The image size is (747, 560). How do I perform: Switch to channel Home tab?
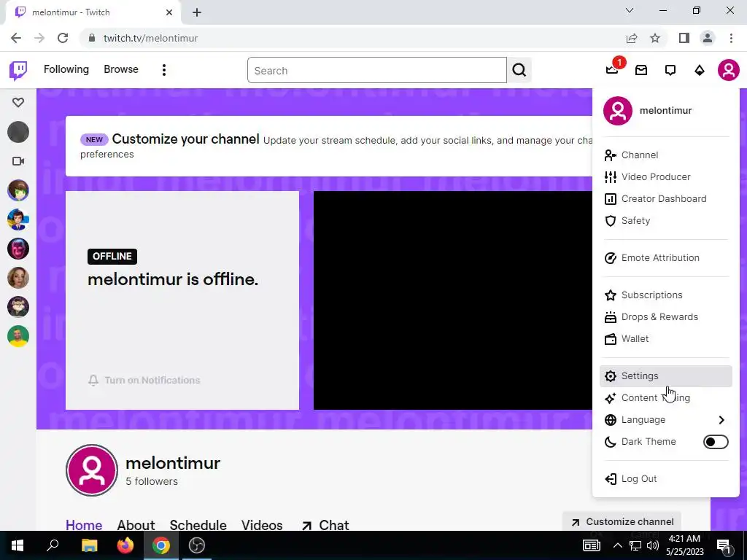[84, 525]
